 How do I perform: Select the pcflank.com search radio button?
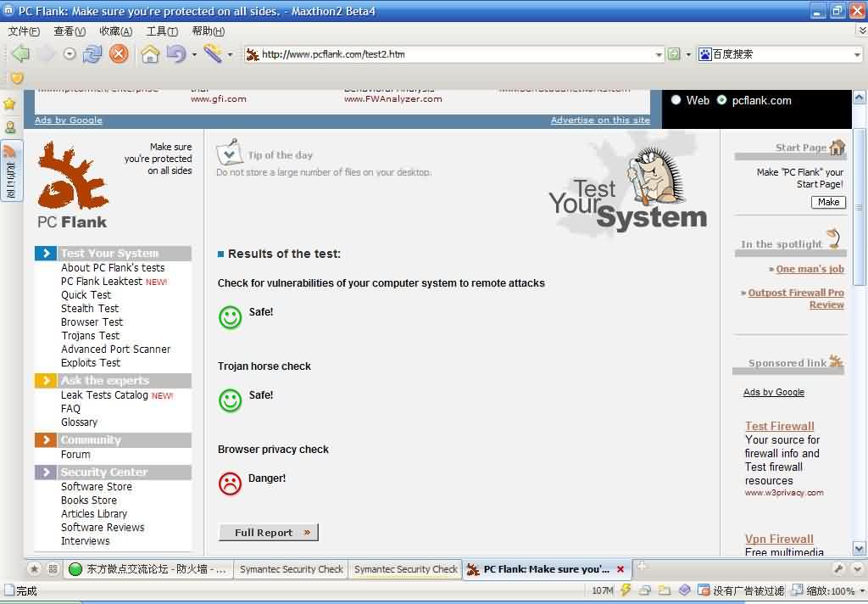point(722,100)
